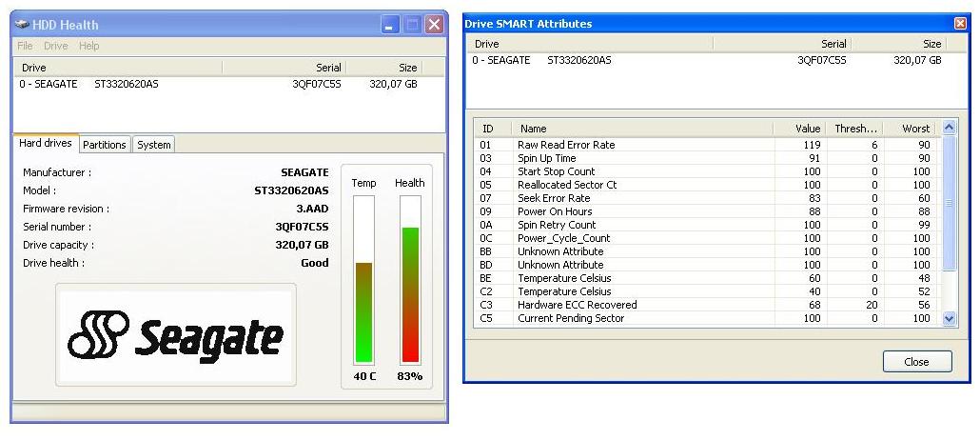Screen dimensions: 980x440
Task: Click the ST3320620AS model value
Action: (291, 190)
